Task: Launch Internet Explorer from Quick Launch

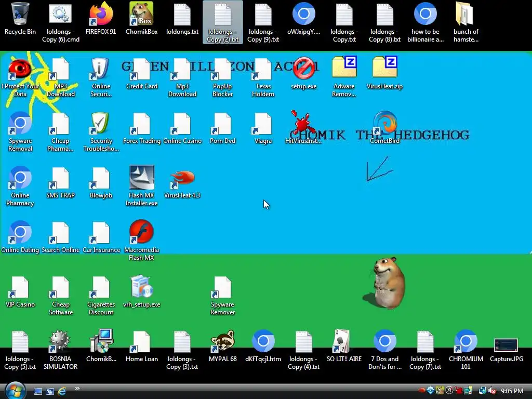Action: pos(62,391)
